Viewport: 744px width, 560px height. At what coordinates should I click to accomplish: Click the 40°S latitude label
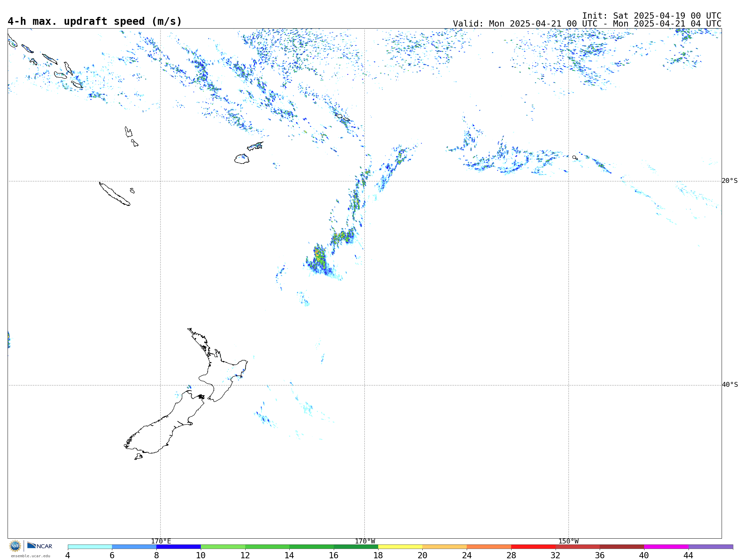[730, 385]
